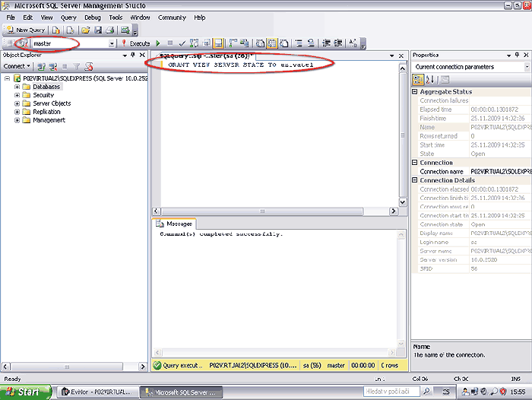Expand the Databases folder
The image size is (532, 400).
tap(17, 87)
